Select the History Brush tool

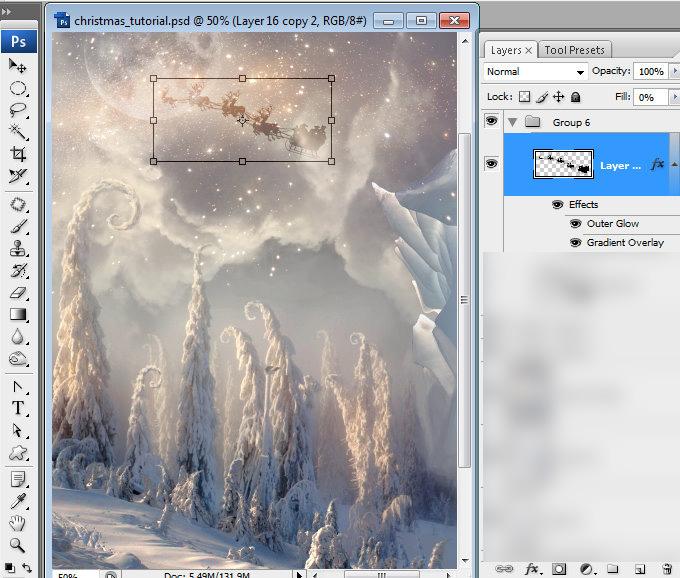pos(17,271)
